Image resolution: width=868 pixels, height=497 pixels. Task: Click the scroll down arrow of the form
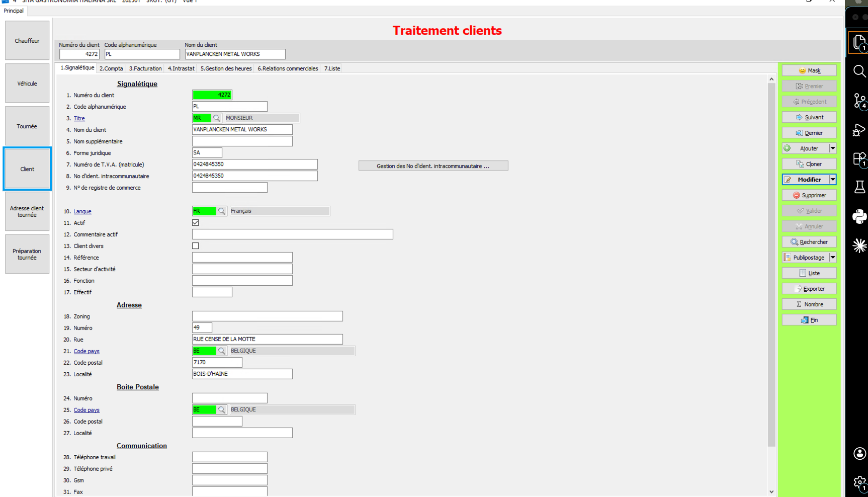(771, 492)
